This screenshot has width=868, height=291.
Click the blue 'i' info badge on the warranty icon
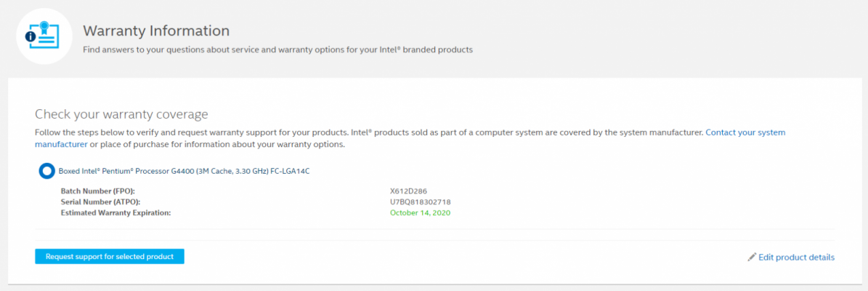[x=31, y=36]
